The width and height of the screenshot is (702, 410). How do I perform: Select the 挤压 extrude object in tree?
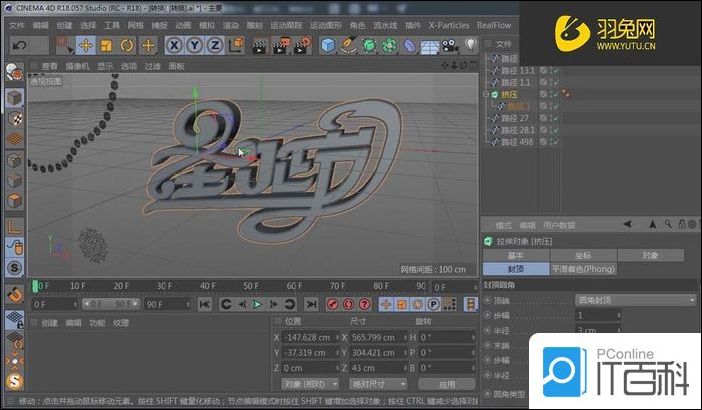click(x=510, y=94)
